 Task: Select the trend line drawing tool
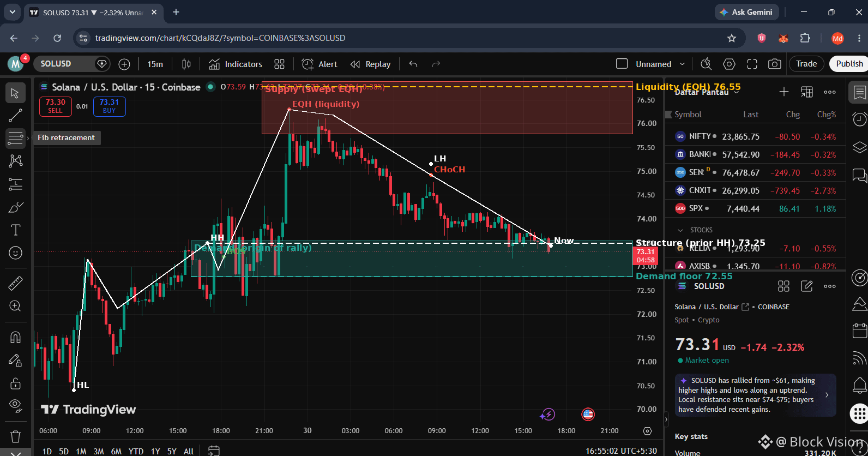tap(15, 115)
